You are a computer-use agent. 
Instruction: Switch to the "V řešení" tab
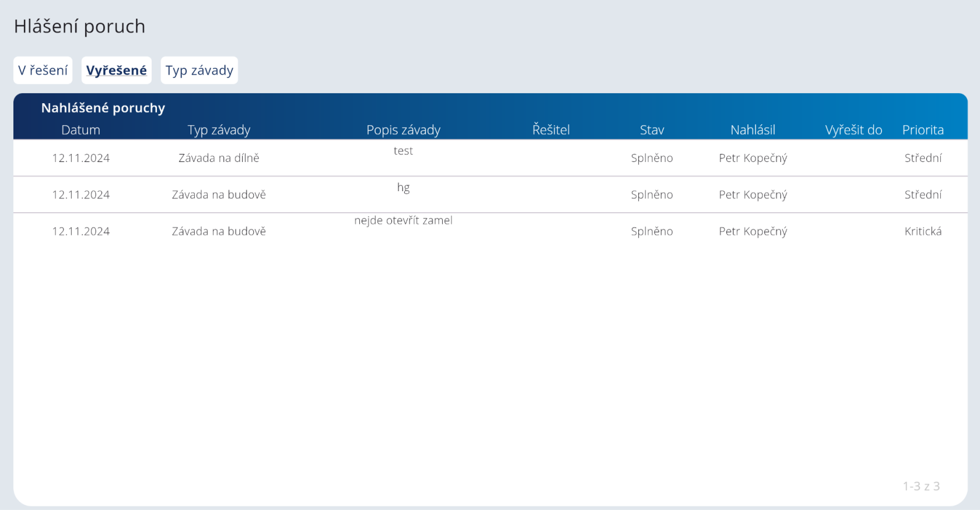coord(43,71)
